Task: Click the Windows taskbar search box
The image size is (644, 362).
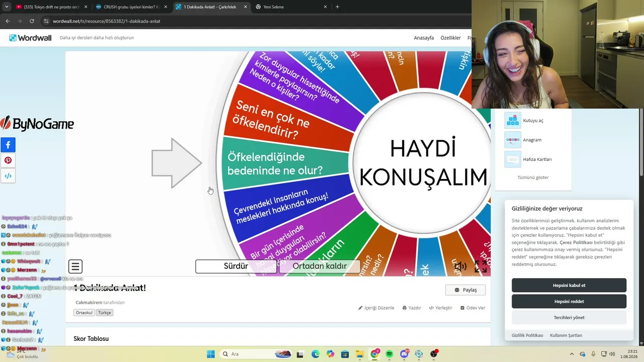Action: [x=257, y=354]
